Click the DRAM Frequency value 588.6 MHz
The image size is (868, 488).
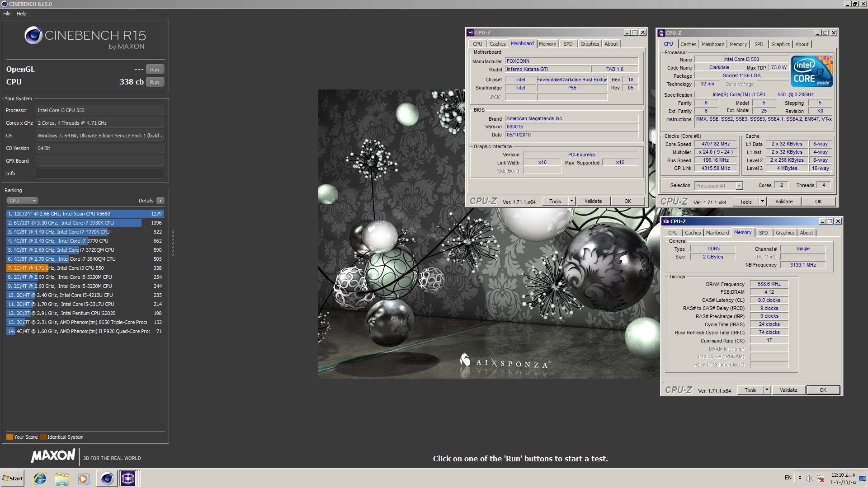click(769, 284)
